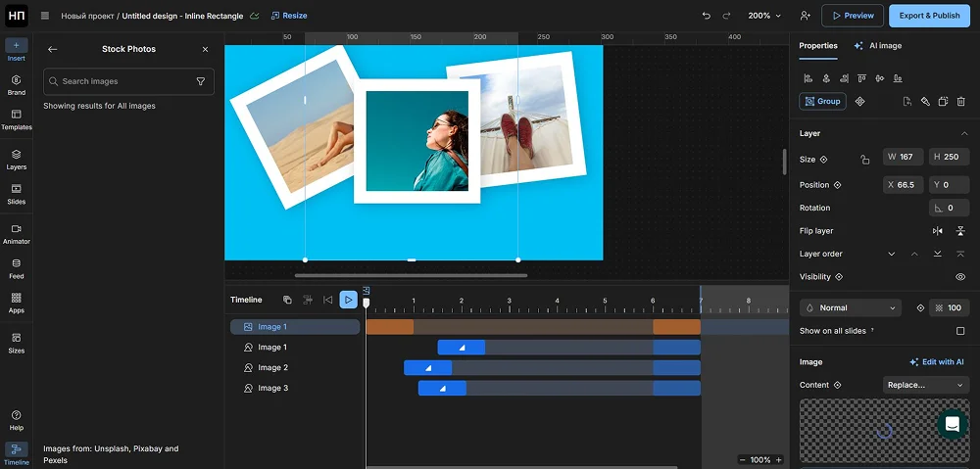Open the filter icon in image search

coord(201,81)
